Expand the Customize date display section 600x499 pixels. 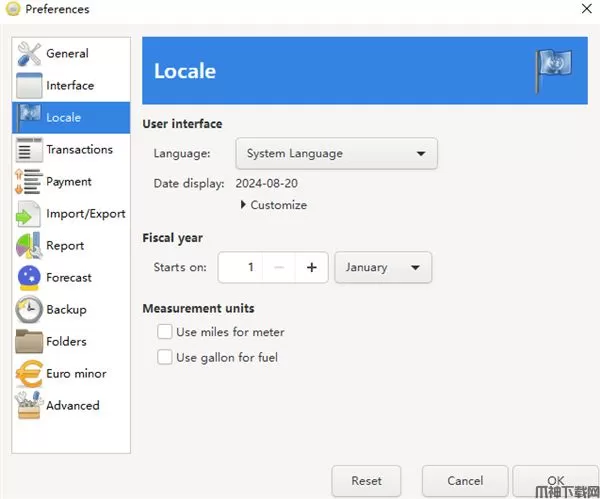[274, 205]
